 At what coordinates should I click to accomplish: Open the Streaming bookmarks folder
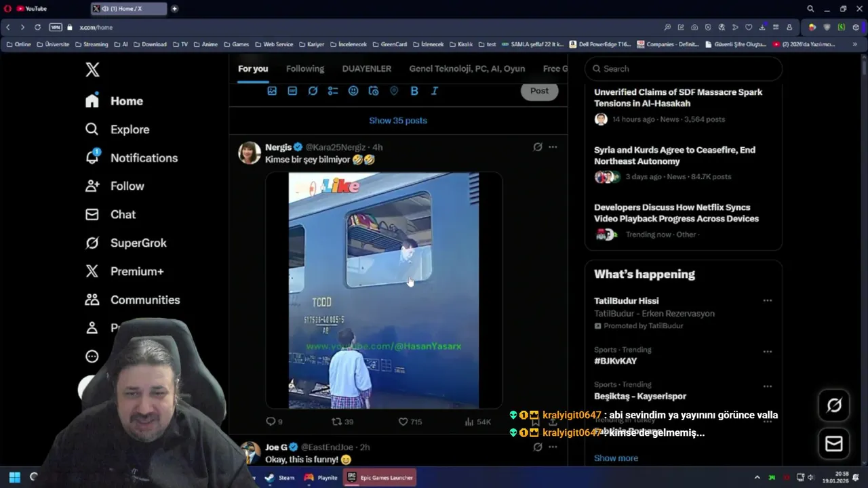[92, 44]
